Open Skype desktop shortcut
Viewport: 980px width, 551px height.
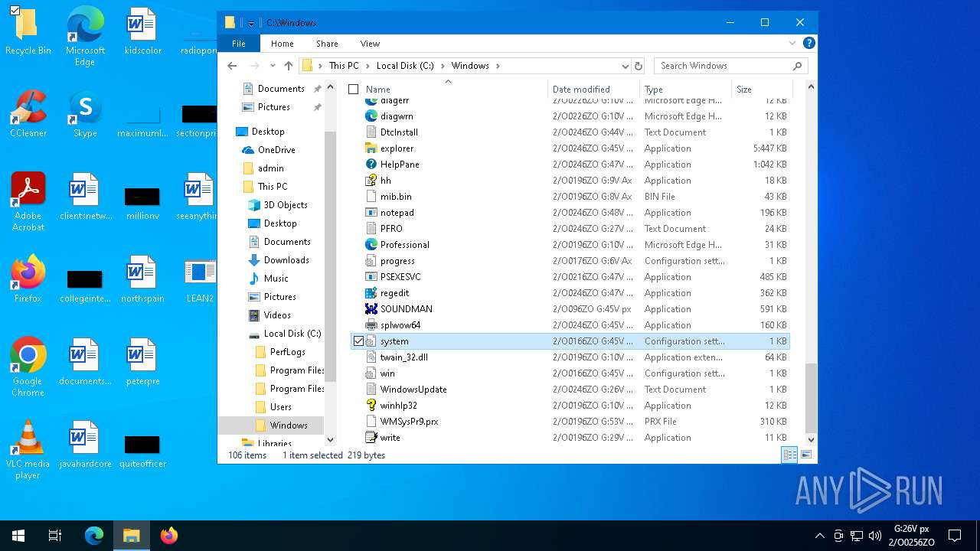pos(85,113)
